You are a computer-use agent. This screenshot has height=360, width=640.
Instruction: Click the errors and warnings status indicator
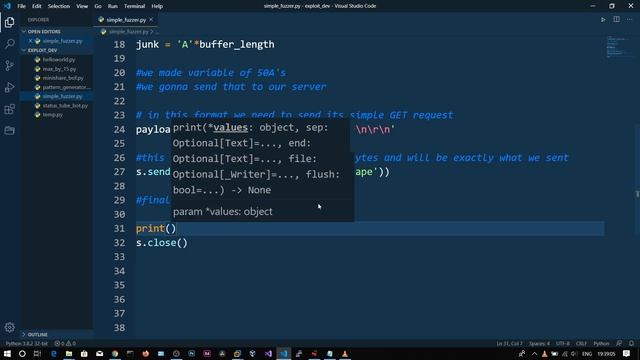[65, 343]
